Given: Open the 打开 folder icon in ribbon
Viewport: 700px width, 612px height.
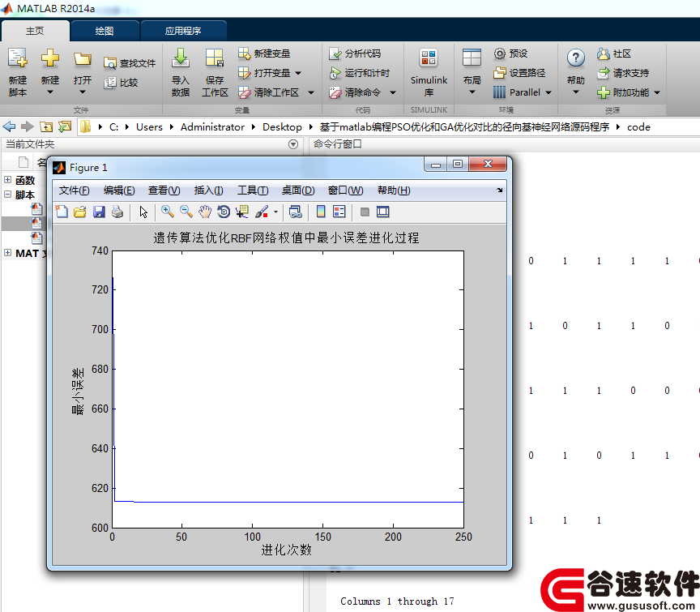Looking at the screenshot, I should point(83,59).
